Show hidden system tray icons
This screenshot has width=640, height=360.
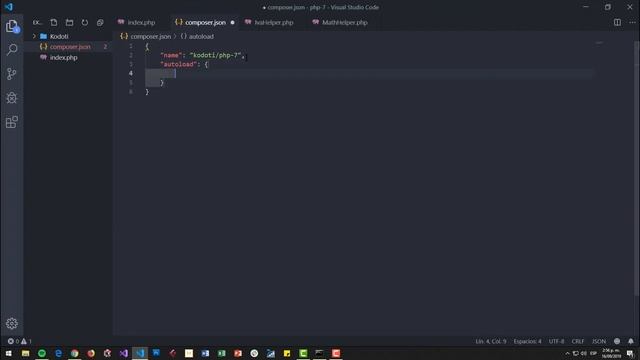point(567,353)
